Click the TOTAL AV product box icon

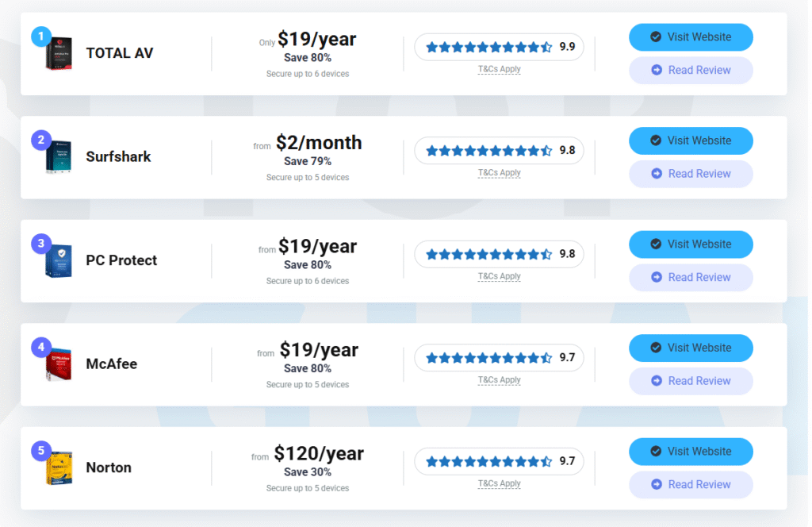click(59, 55)
